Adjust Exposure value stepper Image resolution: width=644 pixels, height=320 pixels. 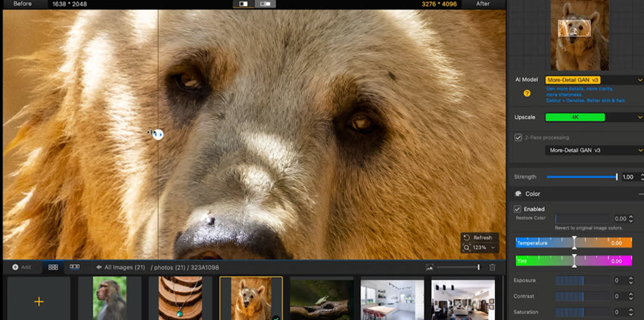pos(631,281)
